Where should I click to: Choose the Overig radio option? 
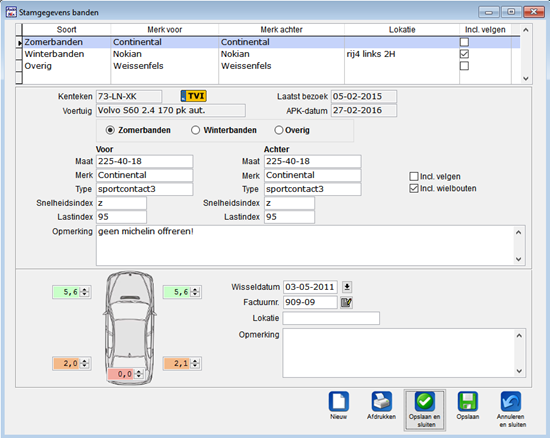[x=279, y=130]
